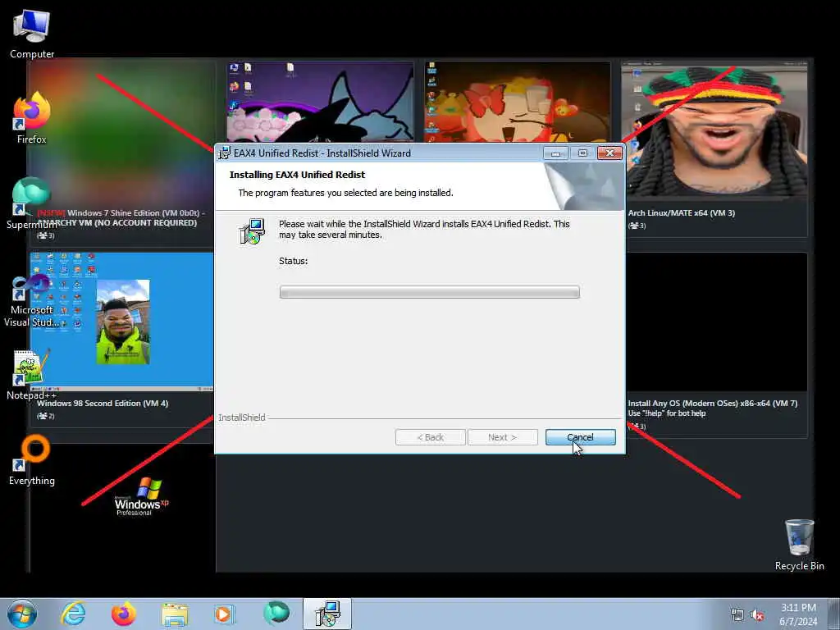Click the installer icon in the wizard title bar
Screen dimensions: 840x630
click(225, 153)
